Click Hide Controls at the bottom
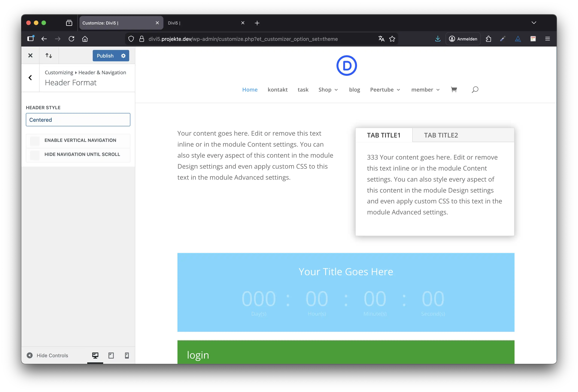The image size is (578, 392). 47,356
